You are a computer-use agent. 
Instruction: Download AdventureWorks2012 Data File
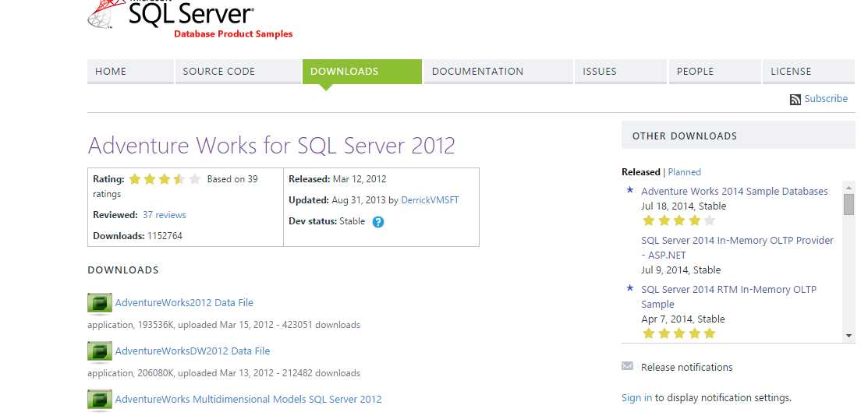184,302
